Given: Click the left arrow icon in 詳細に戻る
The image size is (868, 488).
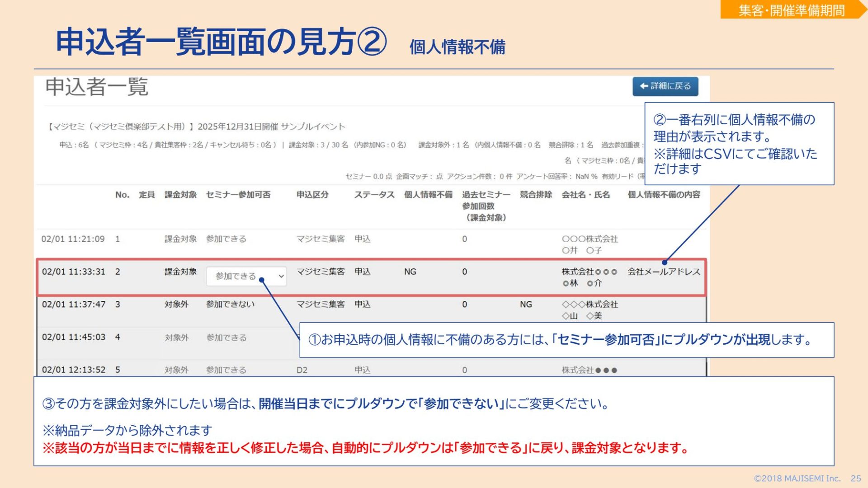Looking at the screenshot, I should click(644, 86).
